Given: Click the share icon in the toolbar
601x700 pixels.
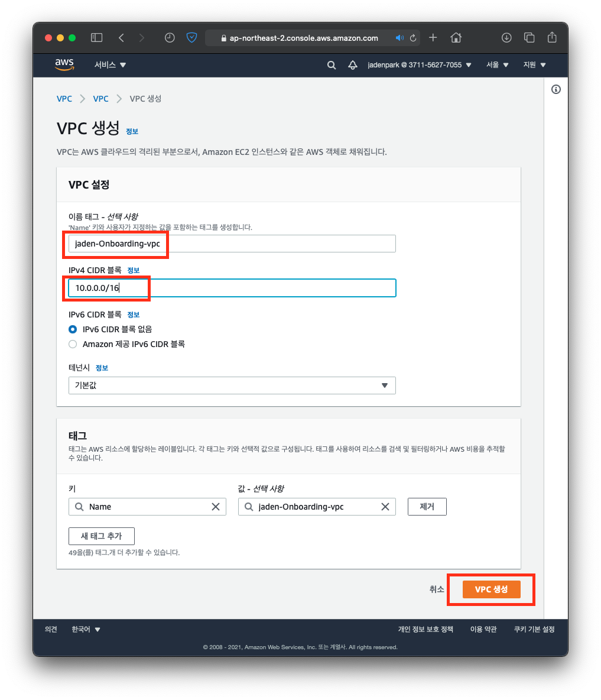Looking at the screenshot, I should [x=552, y=37].
